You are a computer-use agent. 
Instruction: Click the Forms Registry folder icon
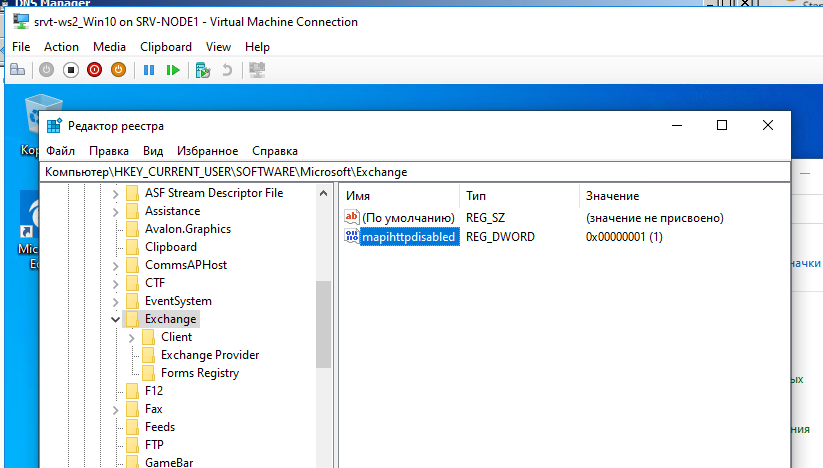pos(149,373)
